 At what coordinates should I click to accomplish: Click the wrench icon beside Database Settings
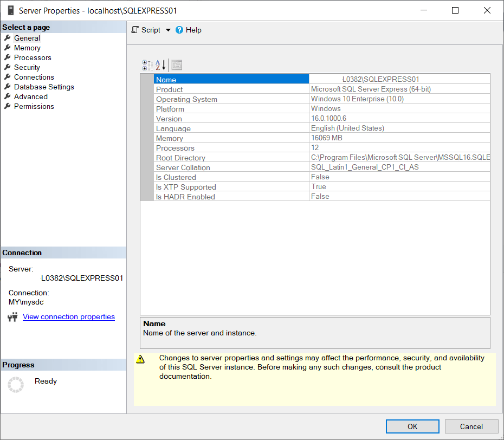[x=8, y=87]
